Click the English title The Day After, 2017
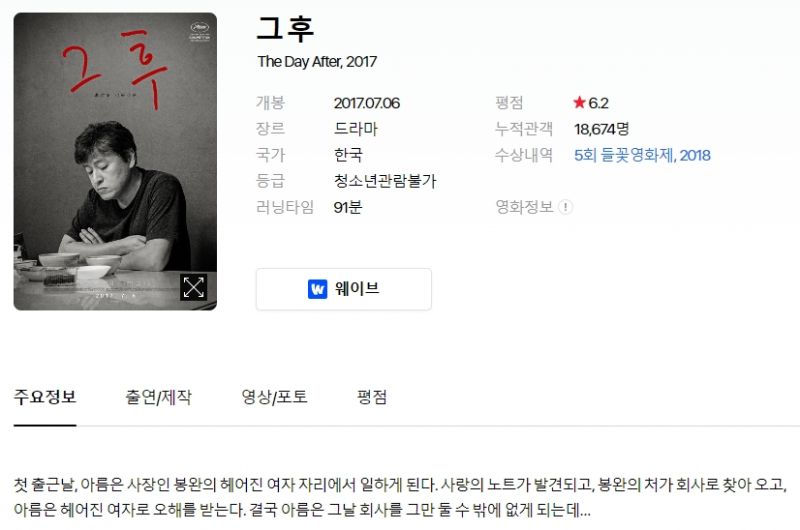The height and width of the screenshot is (530, 800). coord(317,62)
